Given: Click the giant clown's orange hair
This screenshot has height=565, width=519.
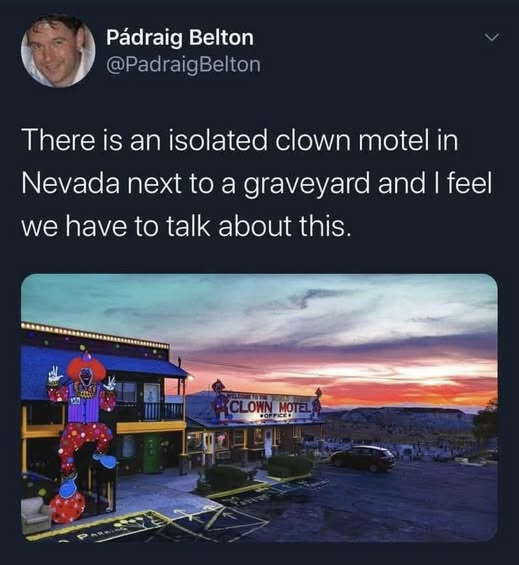Looking at the screenshot, I should pos(86,369).
